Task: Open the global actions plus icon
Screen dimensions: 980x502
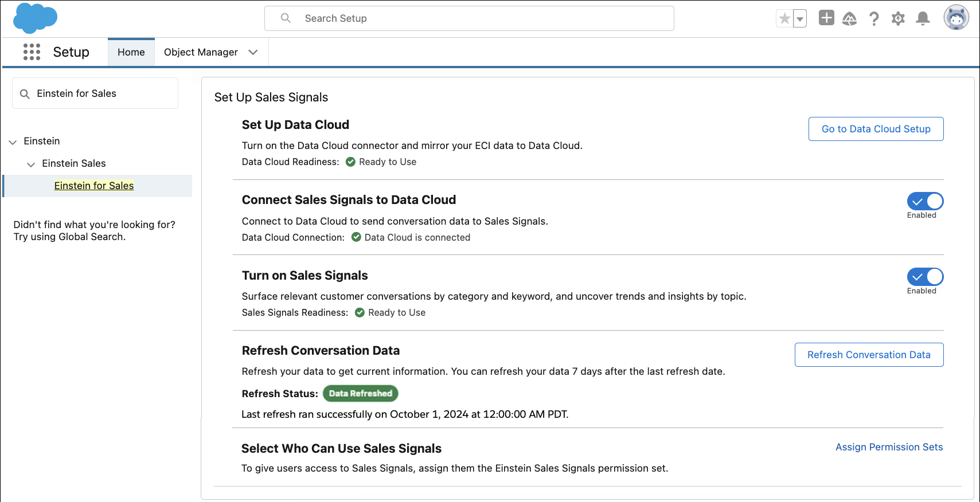Action: click(x=826, y=18)
